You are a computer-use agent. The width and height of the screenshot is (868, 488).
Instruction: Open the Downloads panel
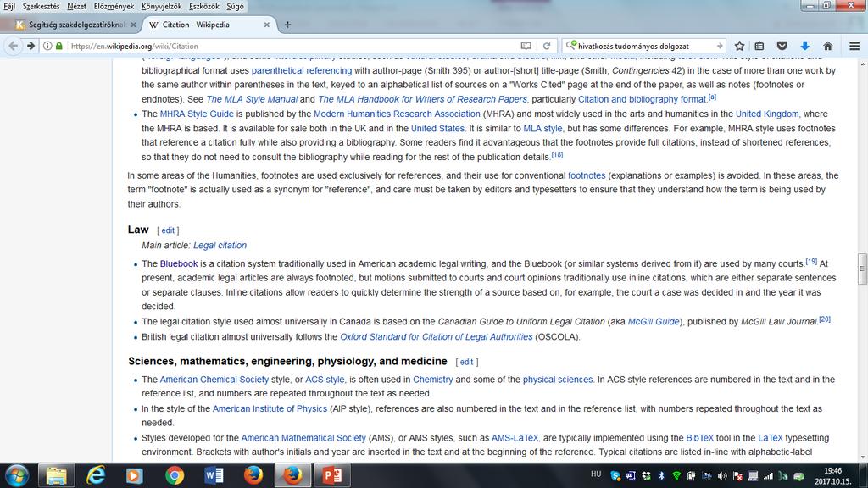pyautogui.click(x=805, y=46)
